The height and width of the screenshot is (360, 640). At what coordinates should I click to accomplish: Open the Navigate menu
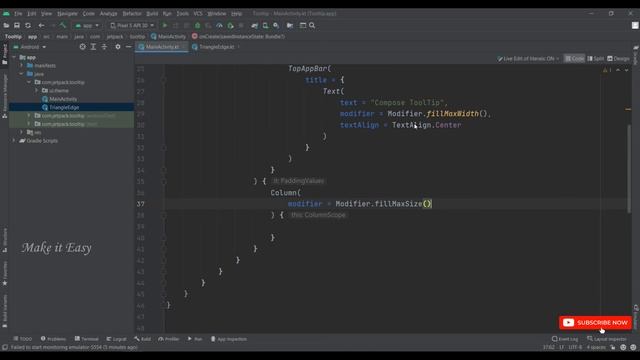(x=67, y=13)
